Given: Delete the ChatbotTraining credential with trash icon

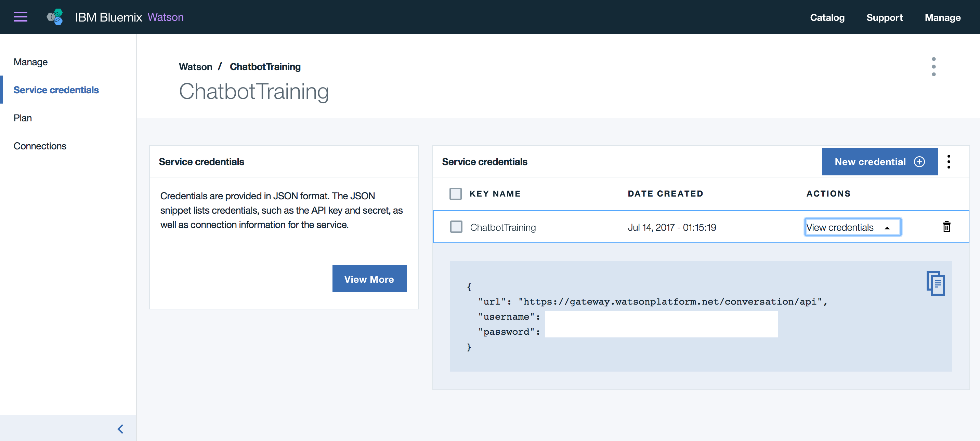Looking at the screenshot, I should (x=946, y=227).
